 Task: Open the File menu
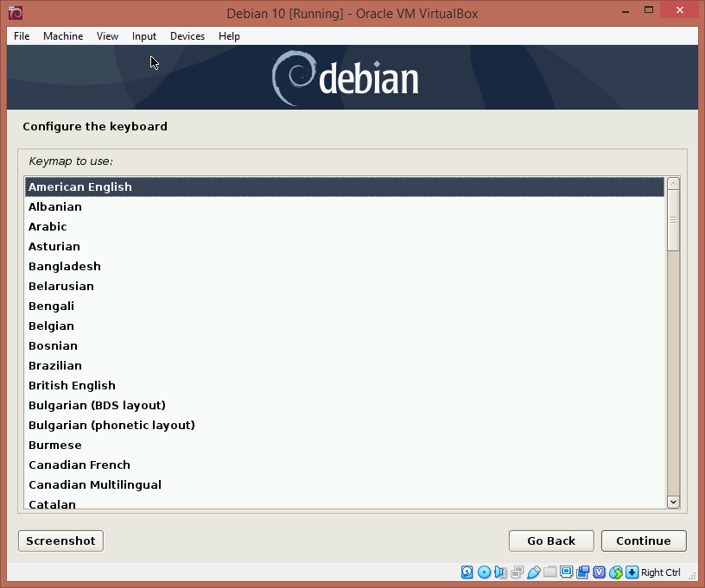point(22,36)
